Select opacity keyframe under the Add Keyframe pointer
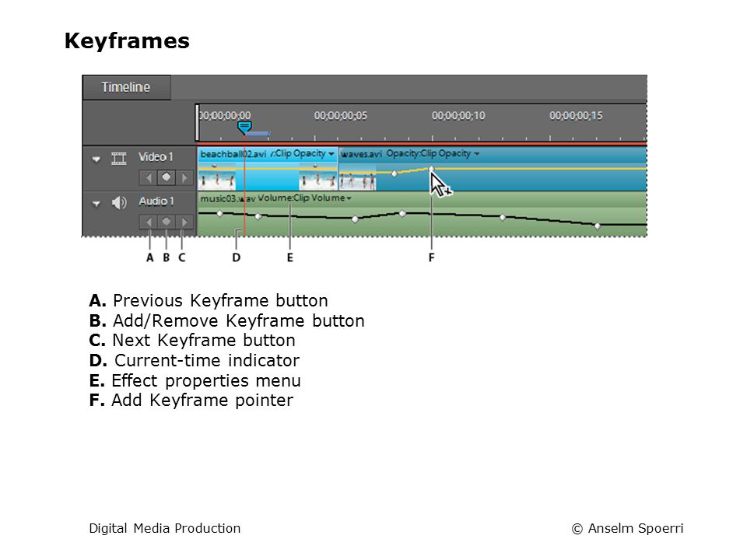Screen dimensions: 747x560 [x=432, y=169]
